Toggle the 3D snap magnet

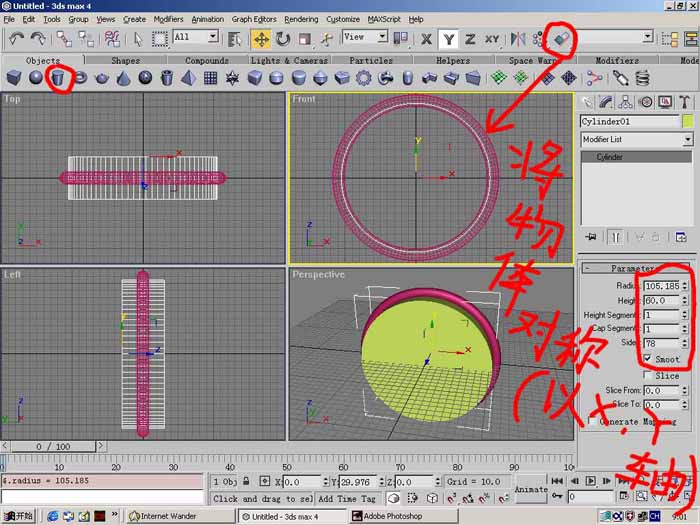(x=452, y=498)
